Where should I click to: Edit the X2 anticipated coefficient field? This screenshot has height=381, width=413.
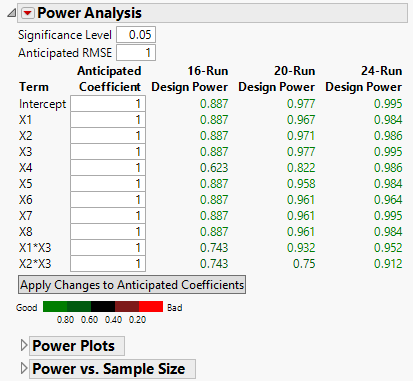[108, 136]
